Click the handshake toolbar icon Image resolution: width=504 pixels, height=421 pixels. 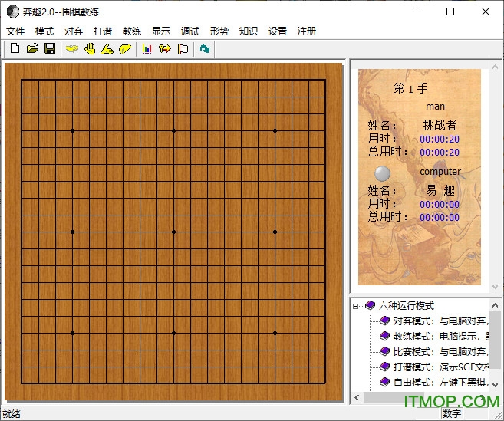click(72, 49)
